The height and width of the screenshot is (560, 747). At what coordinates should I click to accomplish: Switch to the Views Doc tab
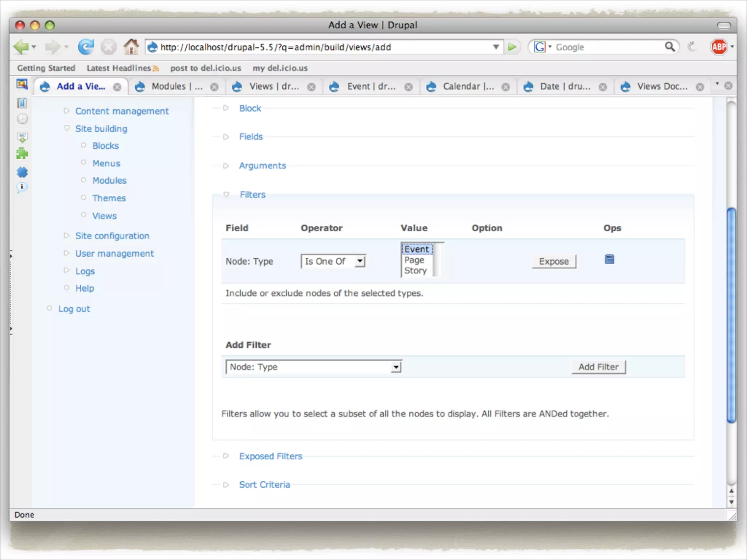662,87
